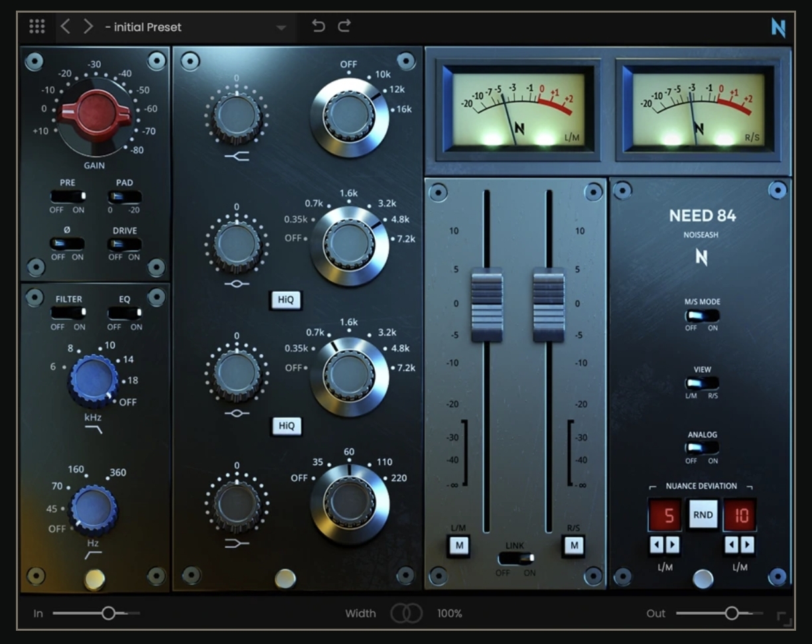Increase the right nuance value arrow
812x644 pixels.
748,545
